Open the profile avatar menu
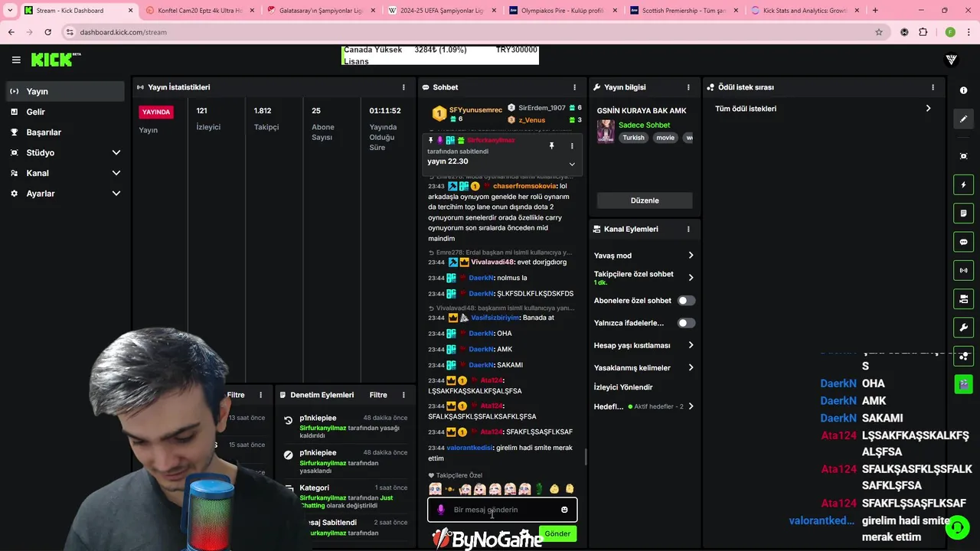Viewport: 980px width, 551px height. click(952, 60)
